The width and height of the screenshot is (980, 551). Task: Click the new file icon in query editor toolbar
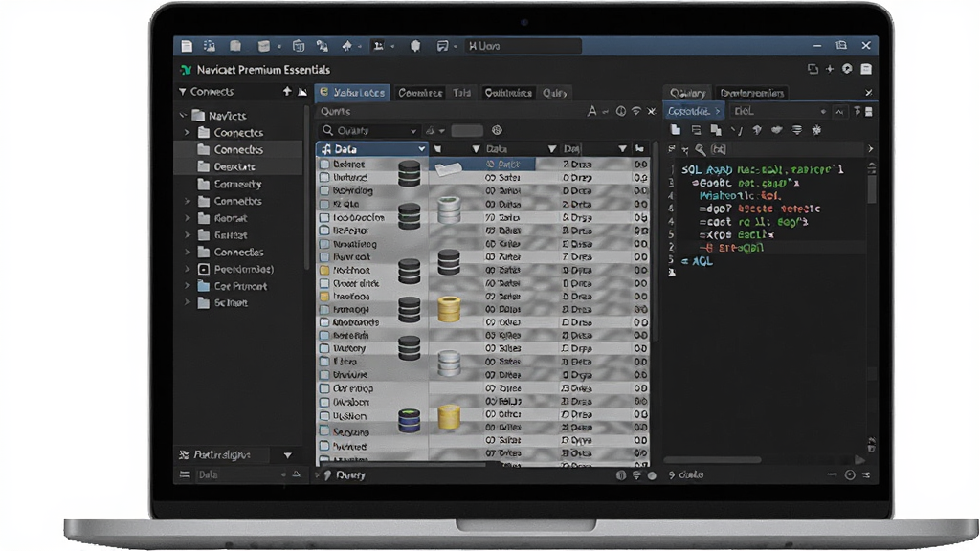click(x=675, y=130)
